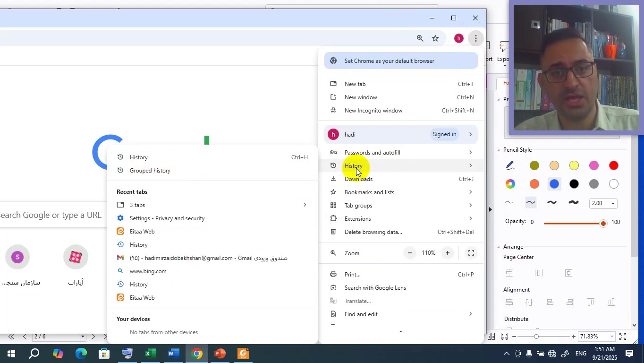Toggle PDF editor full screen icon
Viewport: 644px width, 363px height.
(x=623, y=336)
